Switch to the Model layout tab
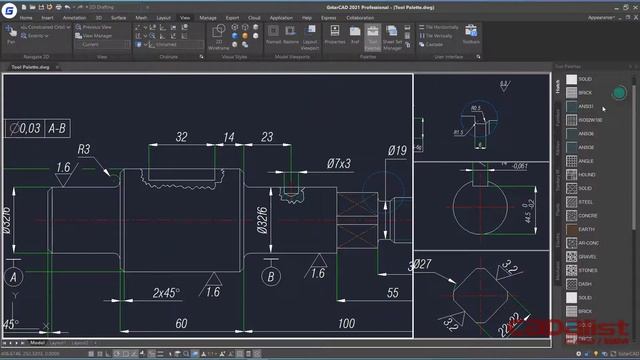 37,343
